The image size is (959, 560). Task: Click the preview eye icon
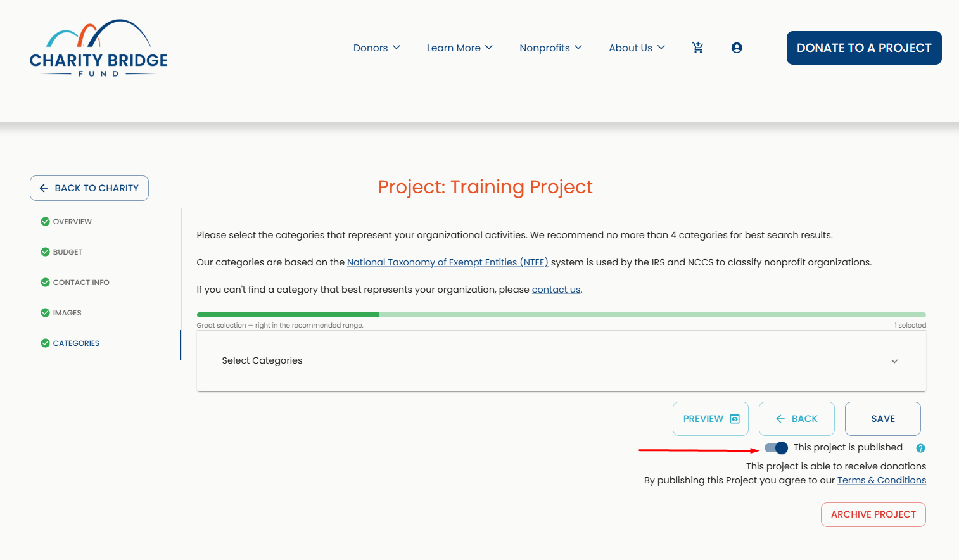tap(735, 419)
